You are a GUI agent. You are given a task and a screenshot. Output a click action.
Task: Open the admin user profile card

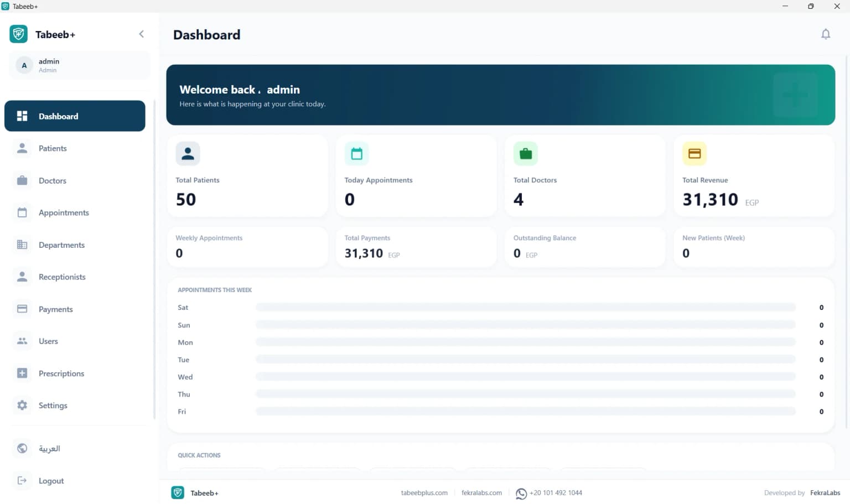click(x=79, y=65)
